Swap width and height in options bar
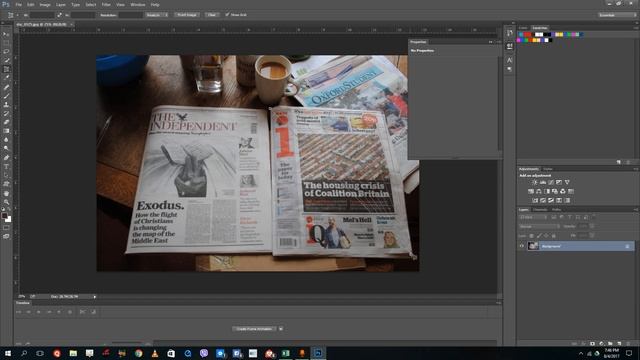 (60, 15)
